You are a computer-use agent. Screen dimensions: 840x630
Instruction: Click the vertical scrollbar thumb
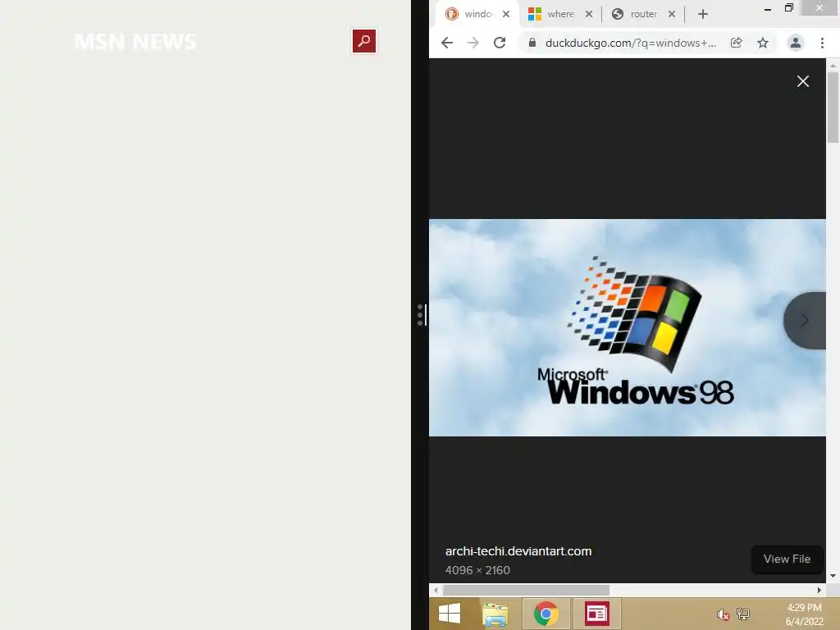pyautogui.click(x=833, y=107)
